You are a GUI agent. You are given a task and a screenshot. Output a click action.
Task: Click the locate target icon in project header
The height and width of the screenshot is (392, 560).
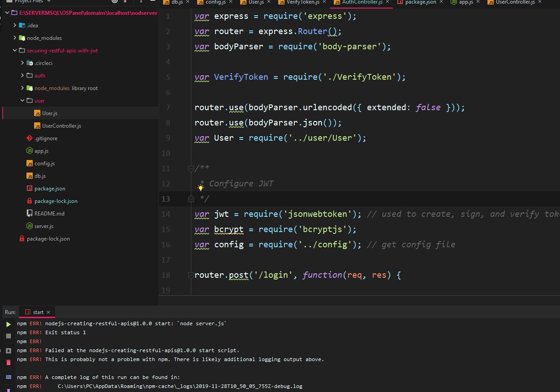tap(114, 1)
